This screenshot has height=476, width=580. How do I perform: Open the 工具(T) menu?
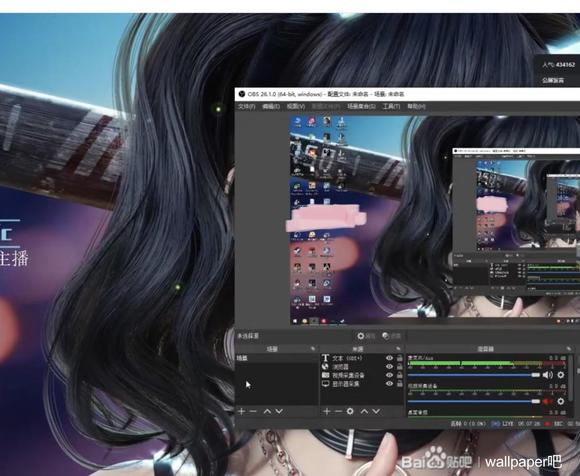(391, 107)
